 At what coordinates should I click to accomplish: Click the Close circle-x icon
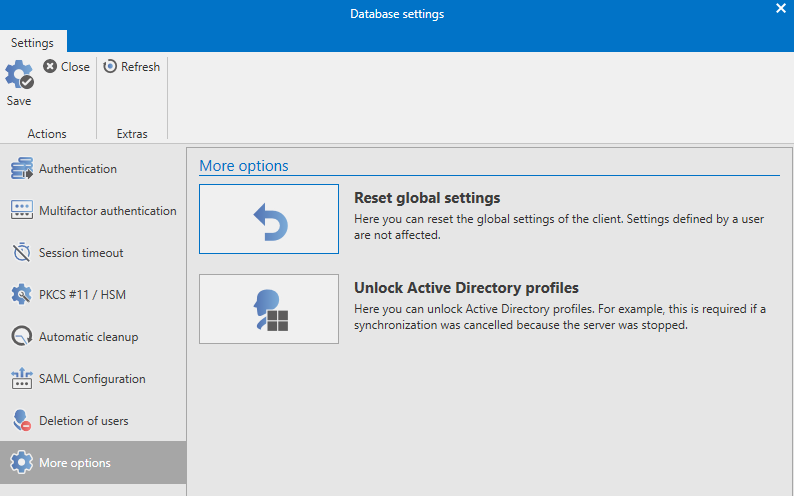tap(50, 66)
